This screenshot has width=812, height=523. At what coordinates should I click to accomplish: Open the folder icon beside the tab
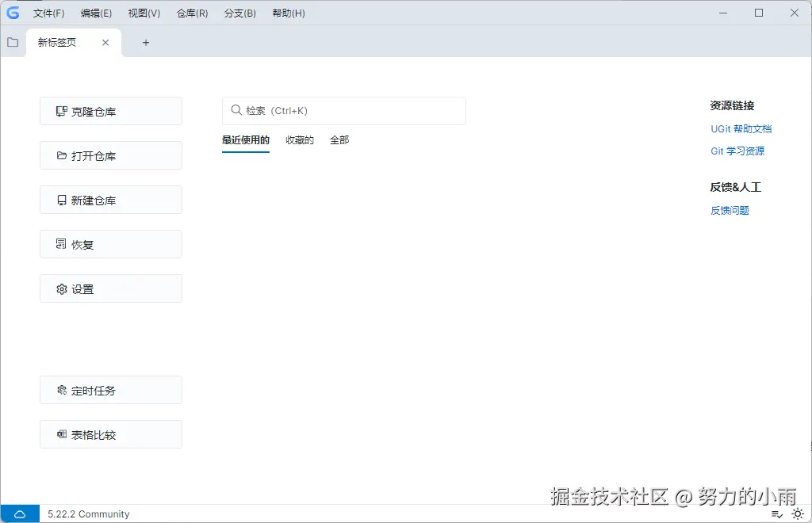[x=13, y=43]
